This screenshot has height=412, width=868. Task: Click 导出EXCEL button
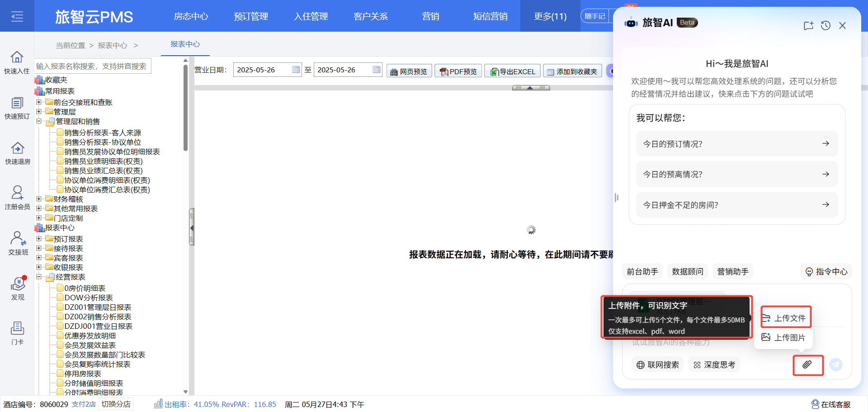(x=513, y=71)
